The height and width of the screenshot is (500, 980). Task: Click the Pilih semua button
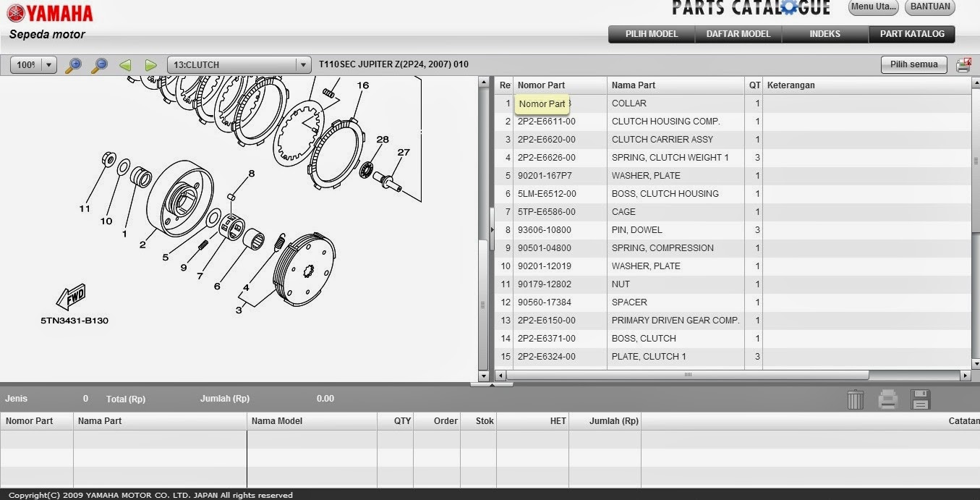point(914,64)
